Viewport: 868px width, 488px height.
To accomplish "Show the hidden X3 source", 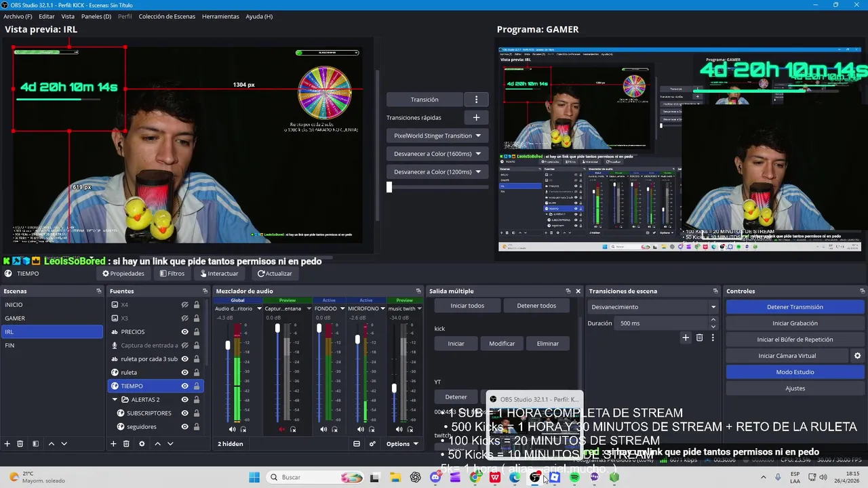I will pyautogui.click(x=184, y=319).
